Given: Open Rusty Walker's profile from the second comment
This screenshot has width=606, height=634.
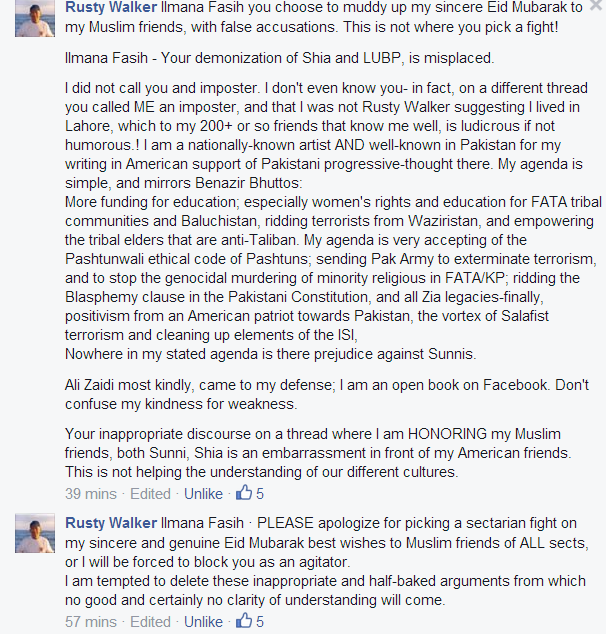Looking at the screenshot, I should (111, 523).
